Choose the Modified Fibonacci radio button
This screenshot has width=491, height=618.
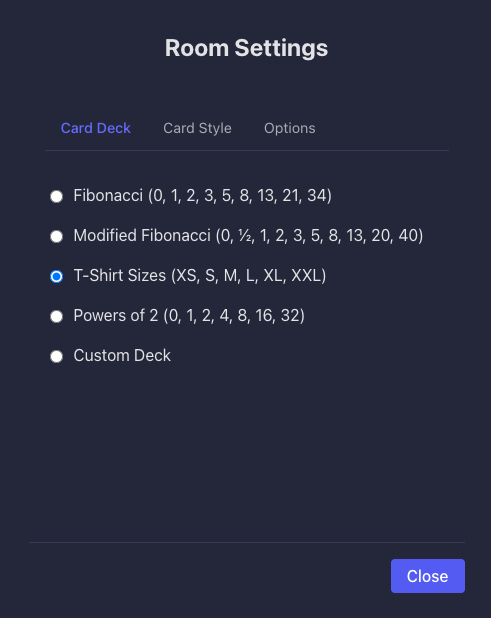(x=56, y=236)
